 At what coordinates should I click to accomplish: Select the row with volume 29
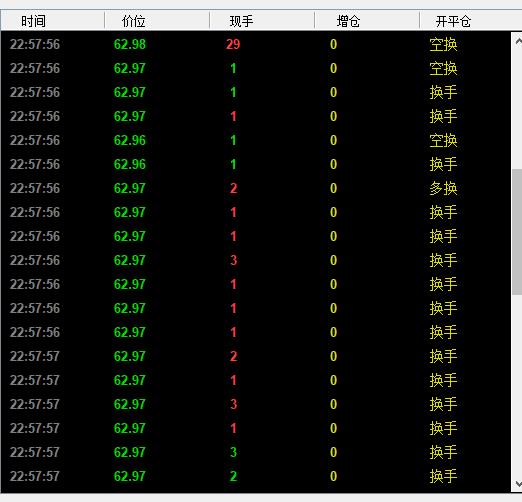pos(256,44)
